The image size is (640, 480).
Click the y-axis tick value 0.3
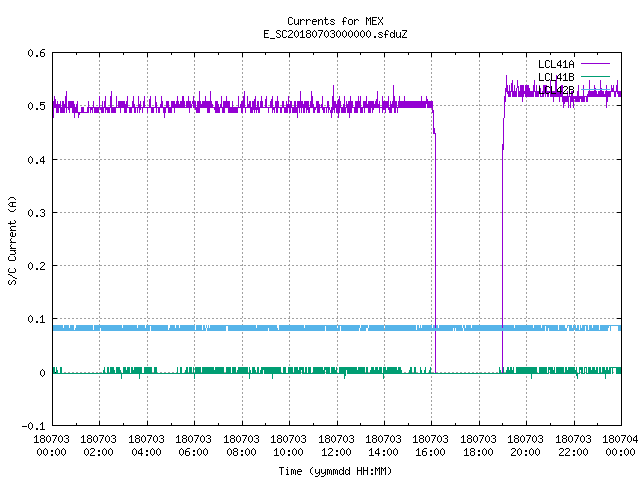point(36,213)
